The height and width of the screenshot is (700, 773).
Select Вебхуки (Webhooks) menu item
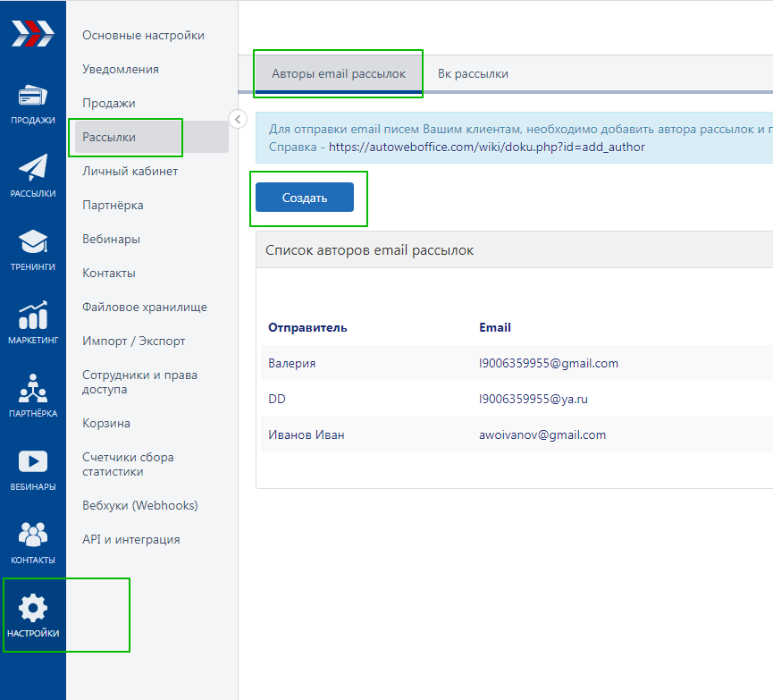click(139, 506)
